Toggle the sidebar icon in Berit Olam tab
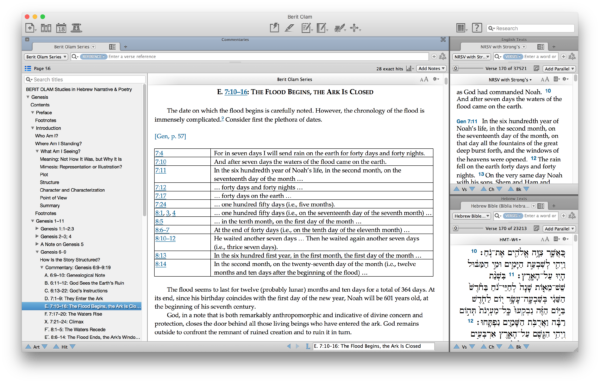600x383 pixels. pos(112,47)
